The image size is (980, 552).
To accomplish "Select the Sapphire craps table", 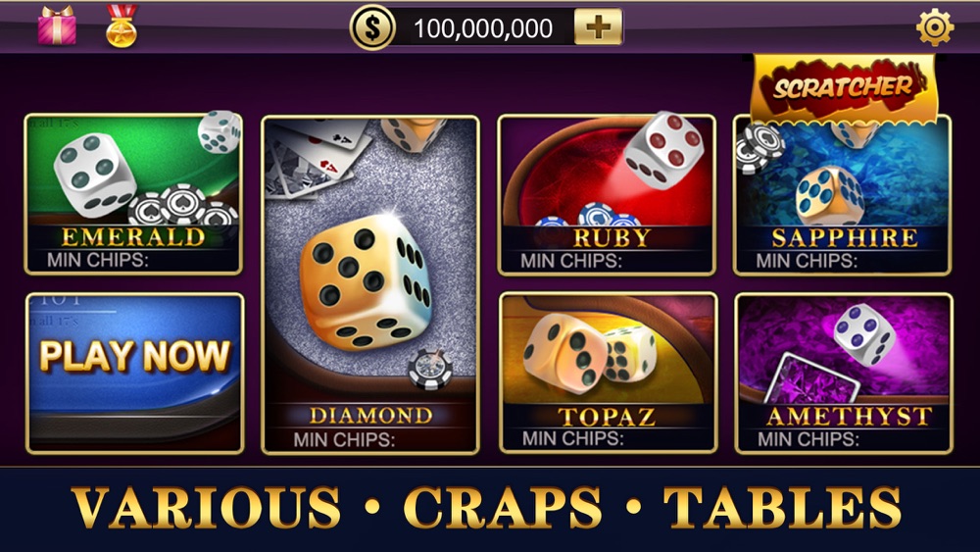I will pos(843,194).
